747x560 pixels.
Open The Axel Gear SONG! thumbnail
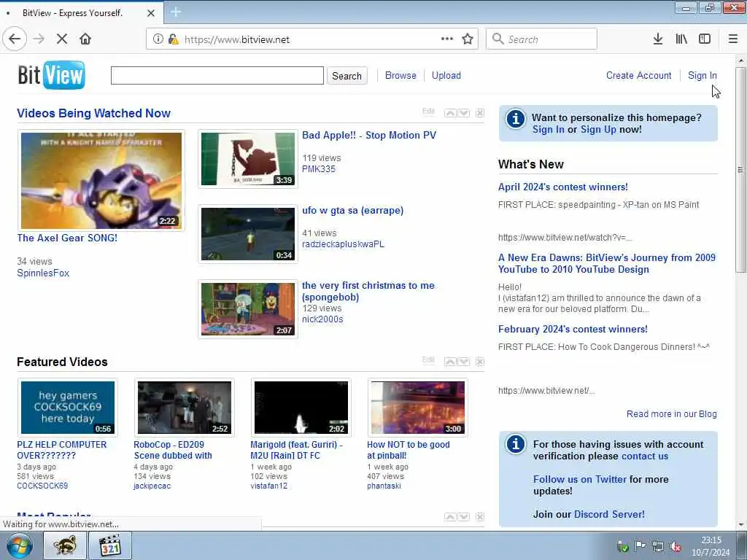[101, 181]
